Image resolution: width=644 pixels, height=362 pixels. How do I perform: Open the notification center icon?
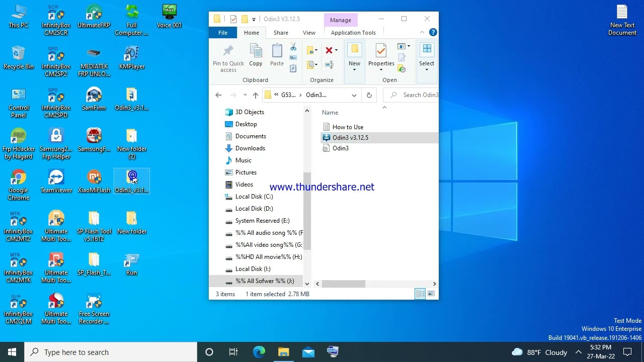coord(627,352)
